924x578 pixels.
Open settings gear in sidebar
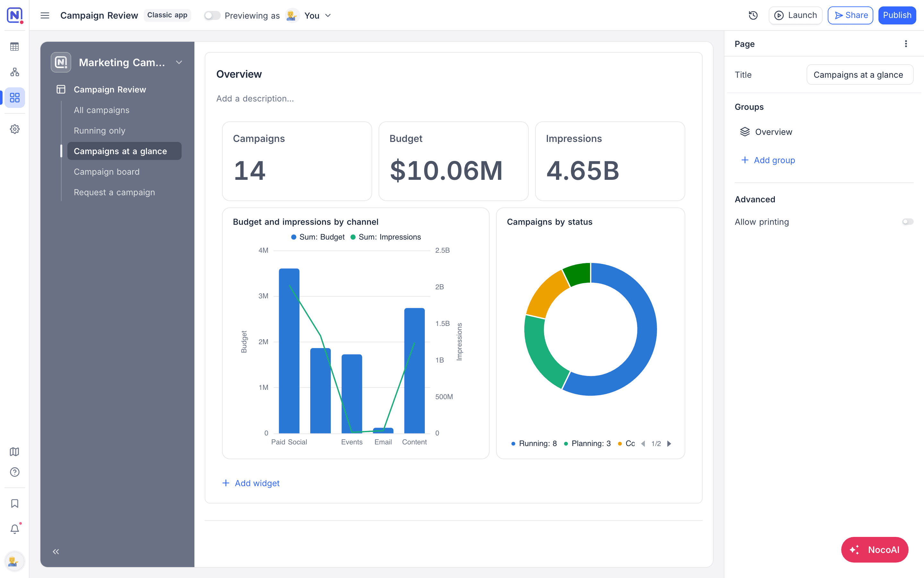coord(14,129)
